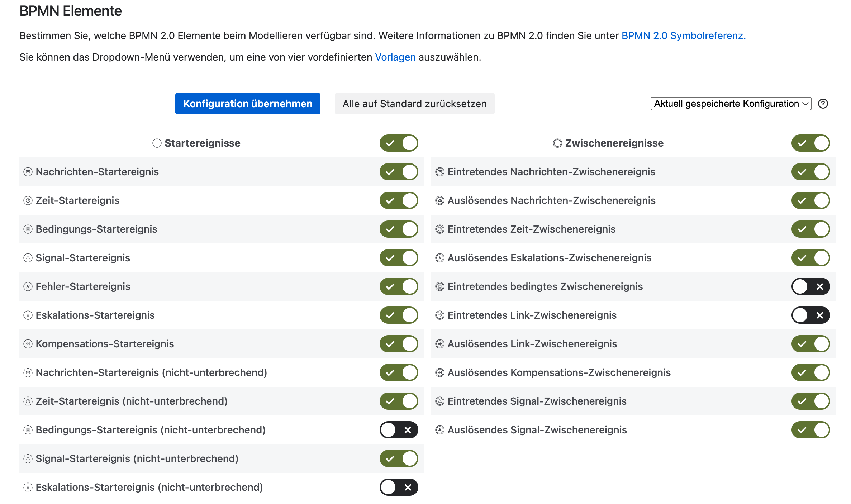The image size is (851, 504).
Task: Turn off Eintretendes Signal-Zwischenereignis toggle
Action: coord(811,401)
